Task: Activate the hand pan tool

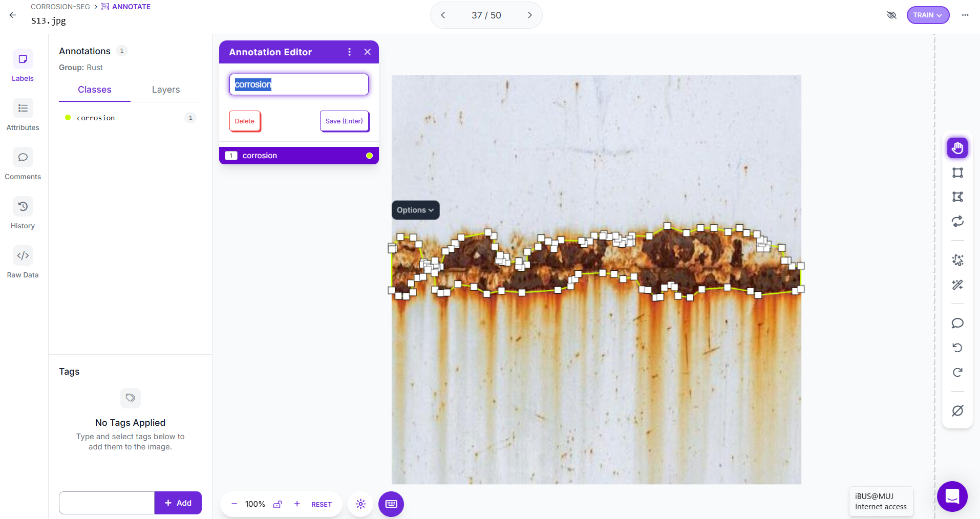Action: (x=957, y=148)
